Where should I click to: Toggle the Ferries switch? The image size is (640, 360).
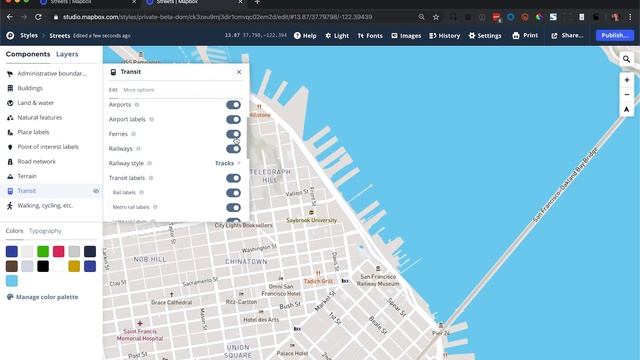pos(233,134)
